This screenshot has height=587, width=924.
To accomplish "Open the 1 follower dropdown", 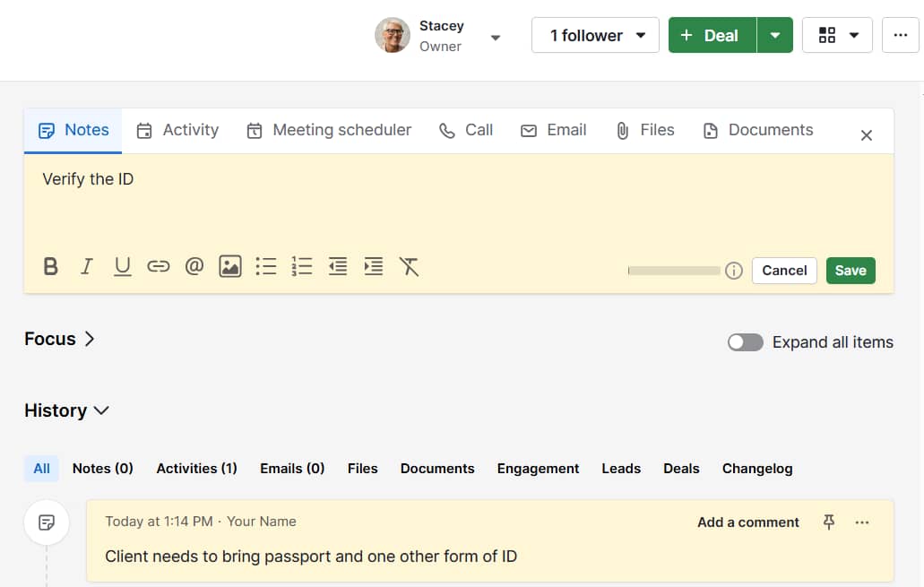I will point(594,35).
